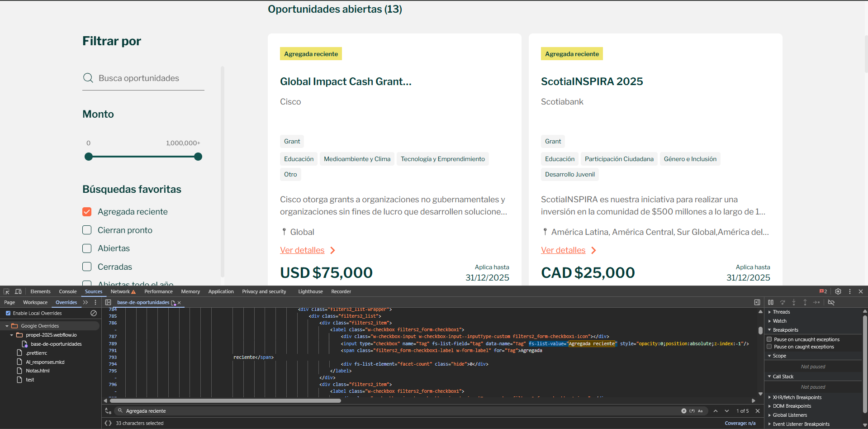The image size is (868, 429).
Task: Hide the navigator sidebar with toggle icon
Action: click(x=108, y=302)
